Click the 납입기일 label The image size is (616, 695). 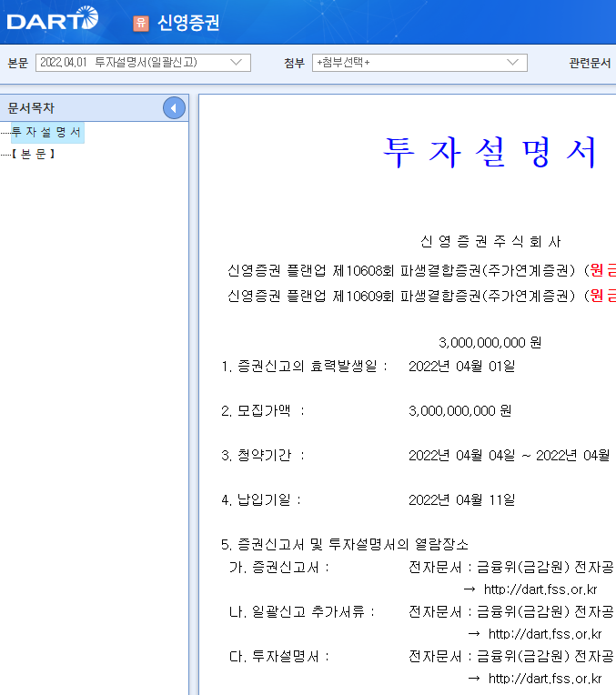261,500
